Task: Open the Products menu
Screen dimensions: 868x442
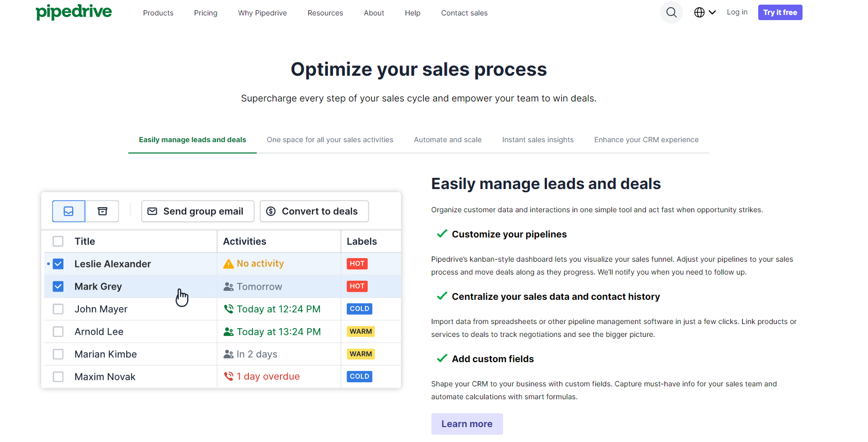Action: tap(158, 13)
